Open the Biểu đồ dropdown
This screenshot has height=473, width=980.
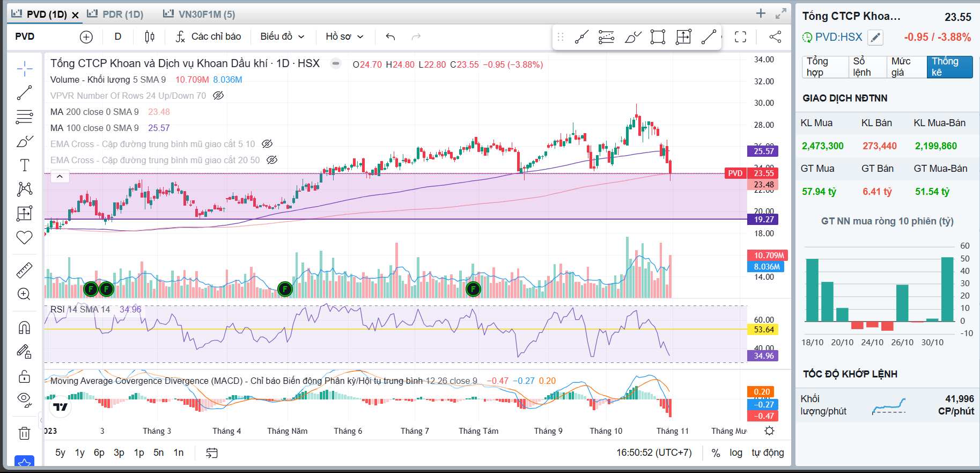pos(283,37)
